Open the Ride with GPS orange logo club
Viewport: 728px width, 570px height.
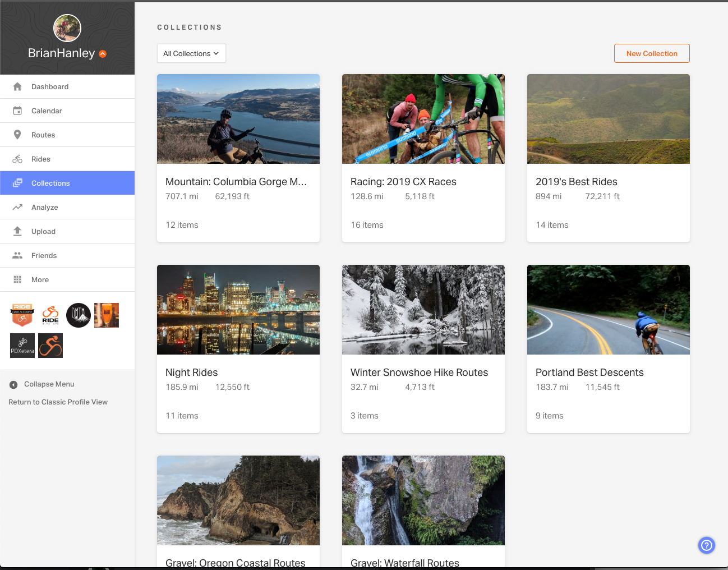[x=50, y=315]
